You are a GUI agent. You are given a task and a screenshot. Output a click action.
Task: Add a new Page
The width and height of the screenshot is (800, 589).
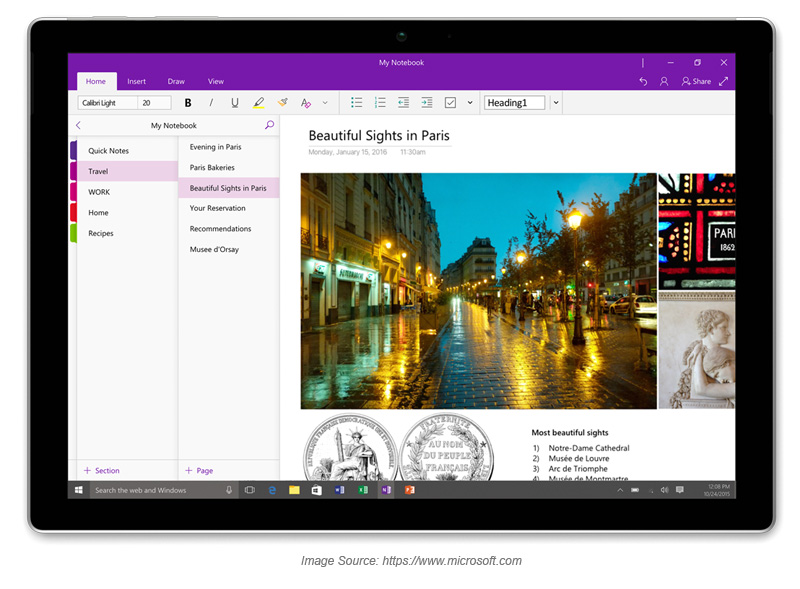(199, 471)
